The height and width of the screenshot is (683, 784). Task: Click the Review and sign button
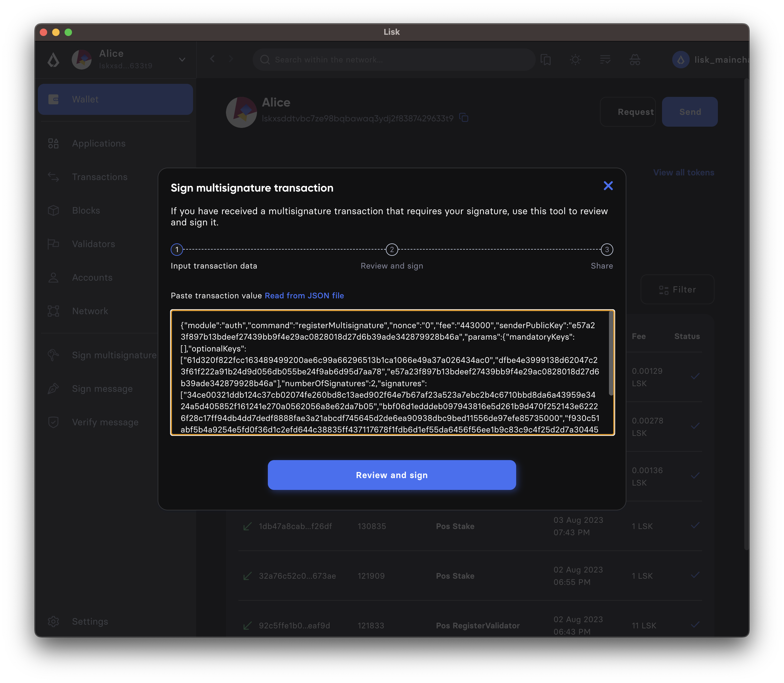(391, 475)
